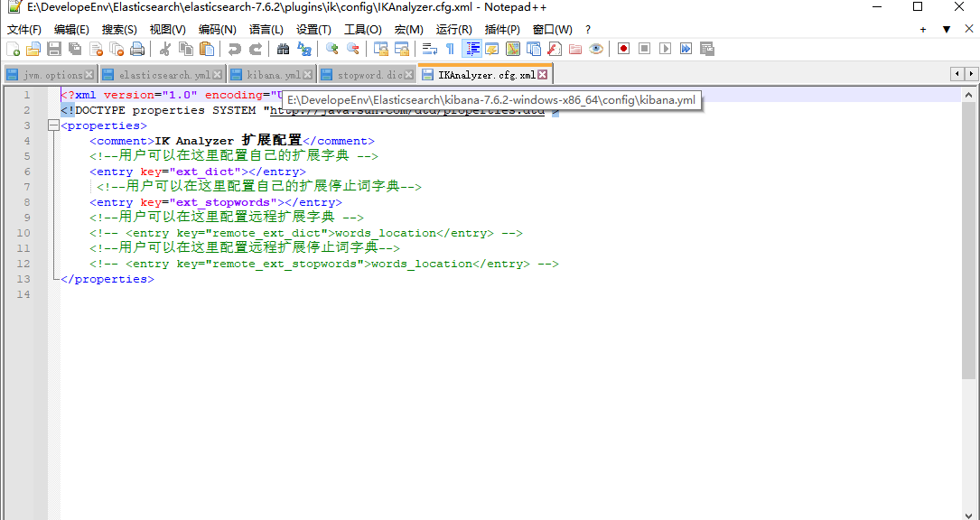Enable synchronized vertical scrolling icon
Screen dimensions: 980x520
(381, 49)
